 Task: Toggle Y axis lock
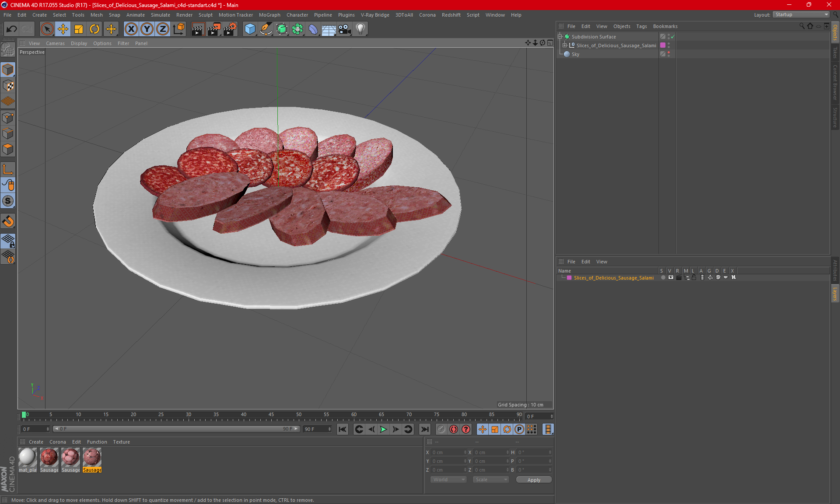point(147,29)
